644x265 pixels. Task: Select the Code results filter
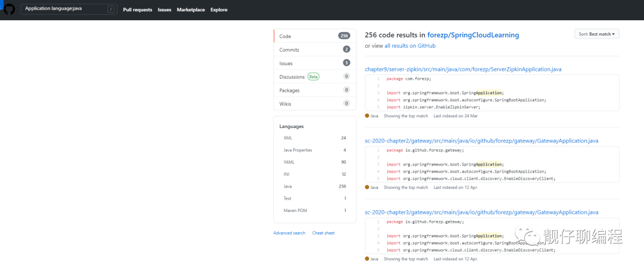315,36
